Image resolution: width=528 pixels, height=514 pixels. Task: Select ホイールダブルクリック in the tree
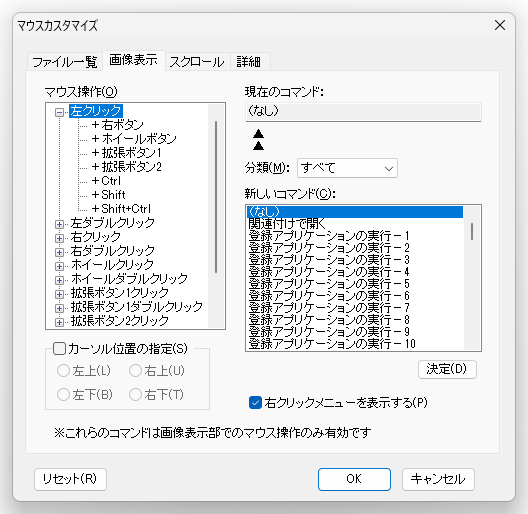[x=129, y=279]
